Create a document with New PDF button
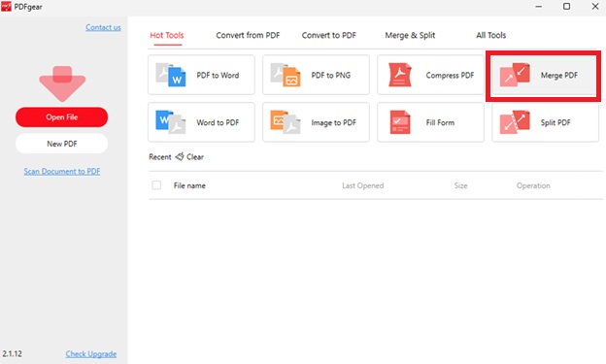The width and height of the screenshot is (606, 364). click(62, 144)
